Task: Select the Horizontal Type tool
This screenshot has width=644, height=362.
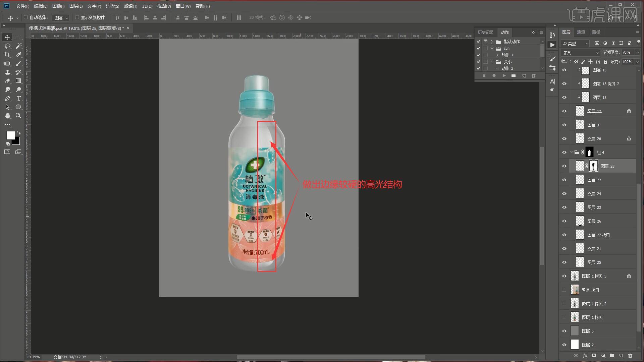Action: (x=19, y=98)
